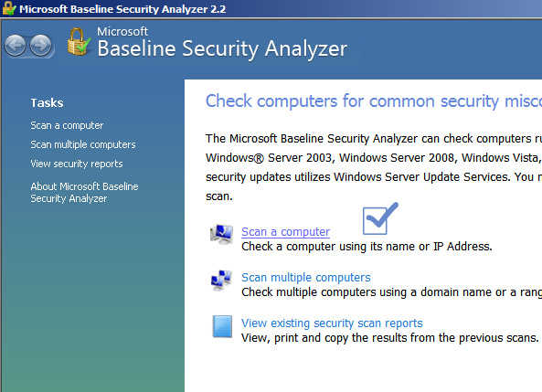This screenshot has width=542, height=392.
Task: Open About Microsoft Baseline Security Analyzer
Action: 84,193
